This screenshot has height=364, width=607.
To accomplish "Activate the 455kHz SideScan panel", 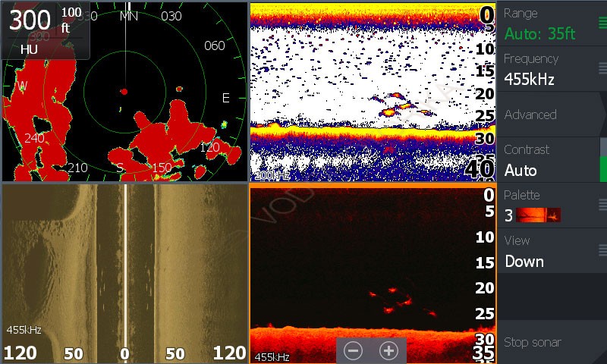I will click(x=124, y=273).
